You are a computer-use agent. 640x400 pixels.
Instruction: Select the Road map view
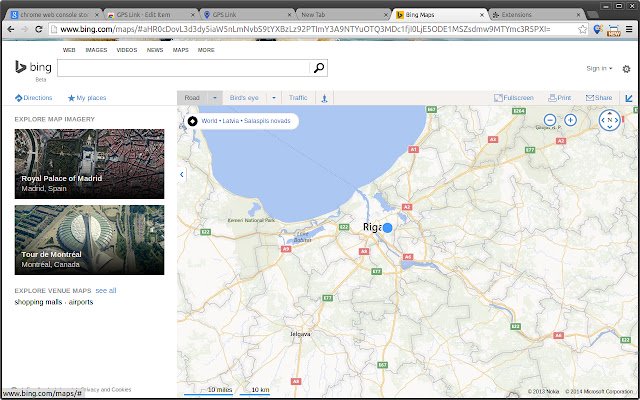[x=192, y=98]
